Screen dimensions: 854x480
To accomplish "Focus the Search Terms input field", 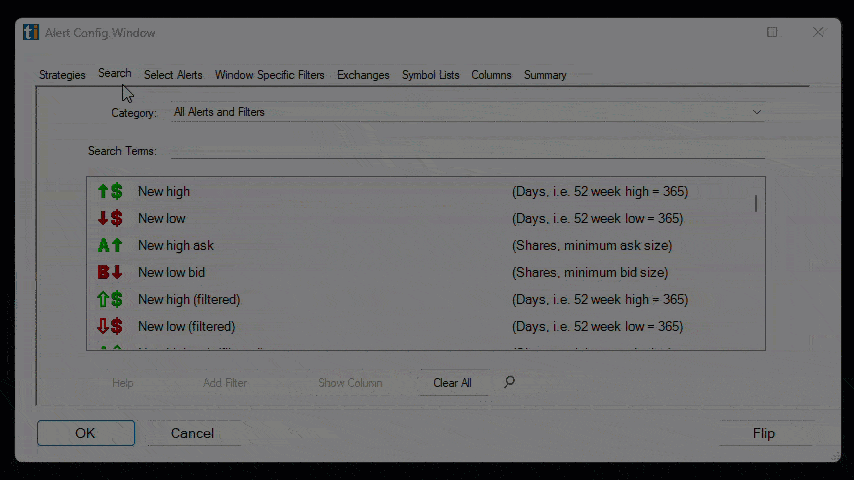I will point(468,150).
